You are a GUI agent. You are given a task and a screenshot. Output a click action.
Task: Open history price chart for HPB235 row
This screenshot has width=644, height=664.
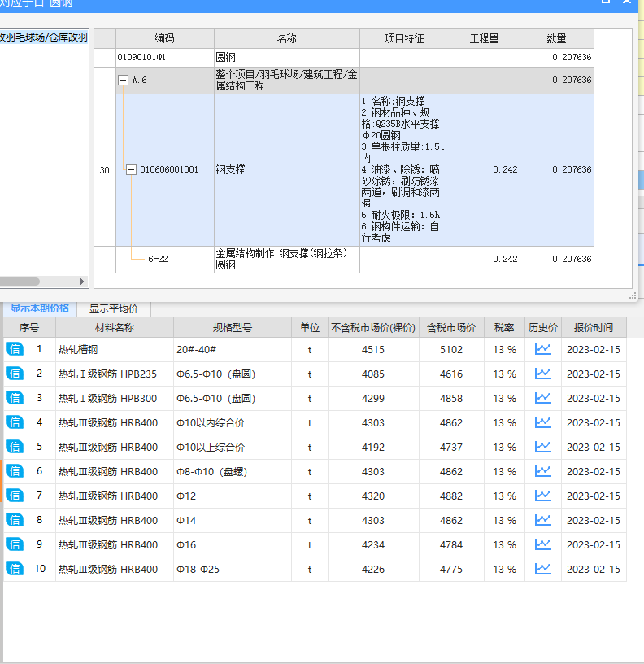[543, 374]
